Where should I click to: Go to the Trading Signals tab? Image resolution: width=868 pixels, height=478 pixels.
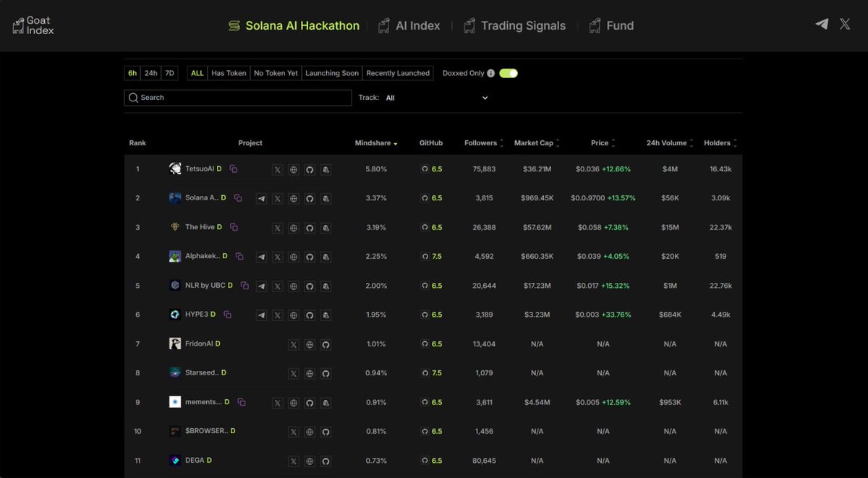[x=514, y=26]
